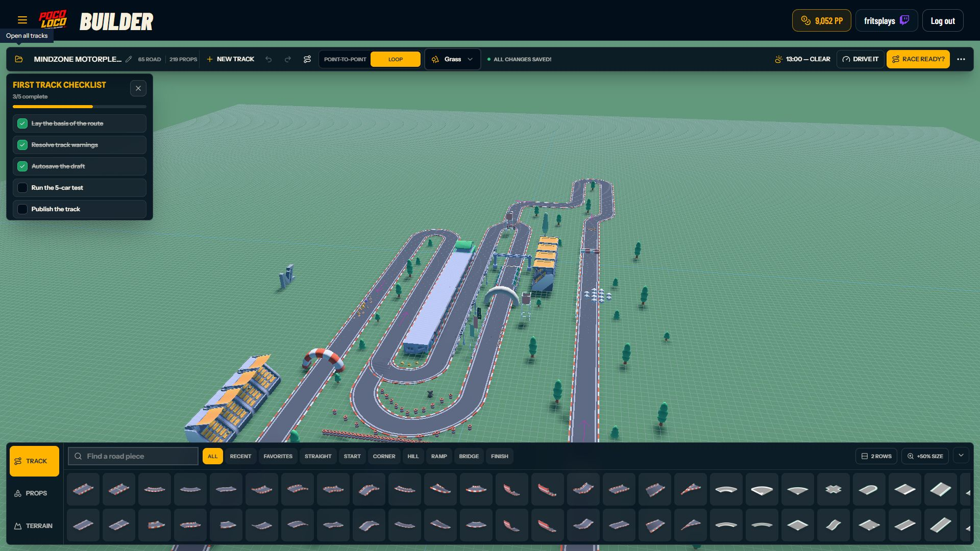Select the Track tab in sidebar

pyautogui.click(x=35, y=461)
